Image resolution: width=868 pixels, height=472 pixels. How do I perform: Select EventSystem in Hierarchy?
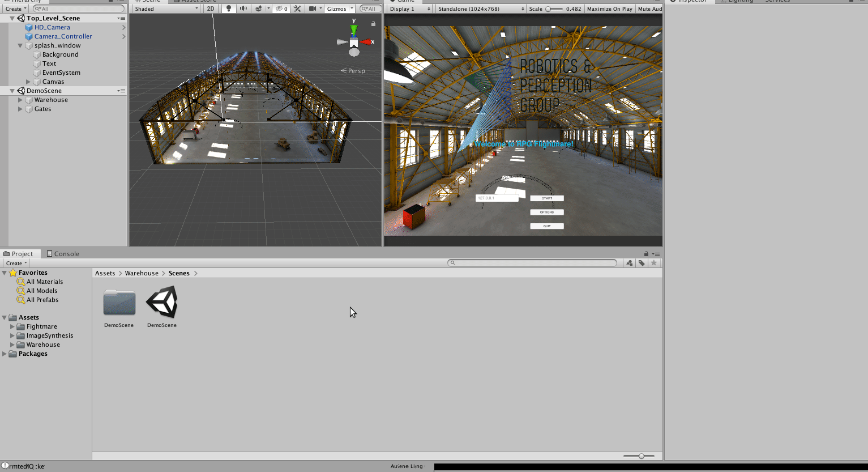point(61,73)
